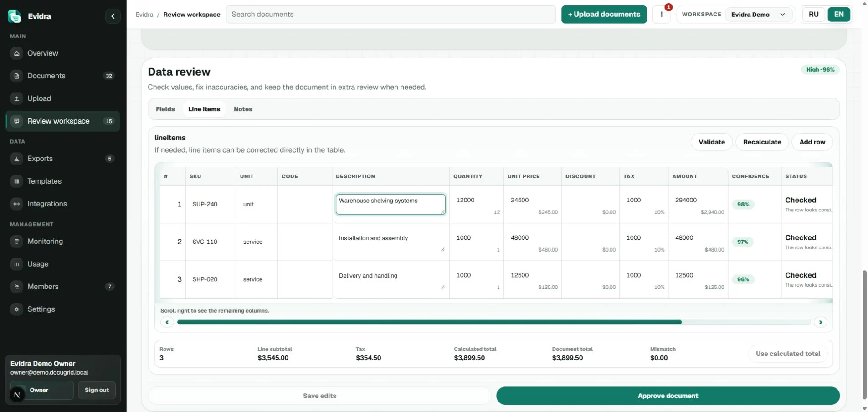This screenshot has width=868, height=412.
Task: Click the Calculated total value $3,899.50
Action: [469, 358]
